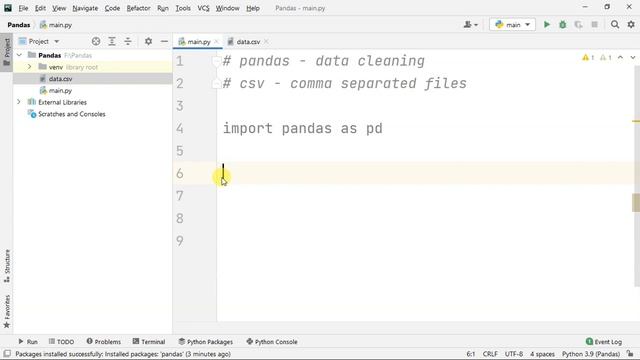Select Opened File locate target icon
The height and width of the screenshot is (360, 640).
96,41
